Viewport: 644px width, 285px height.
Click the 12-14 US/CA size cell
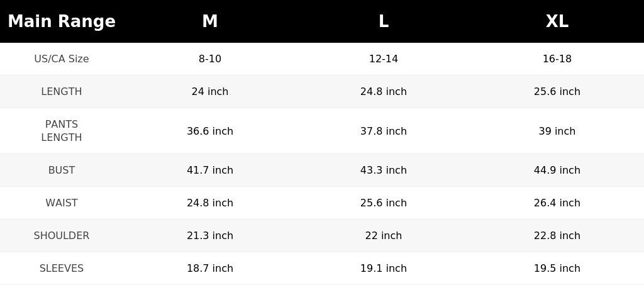pyautogui.click(x=384, y=59)
